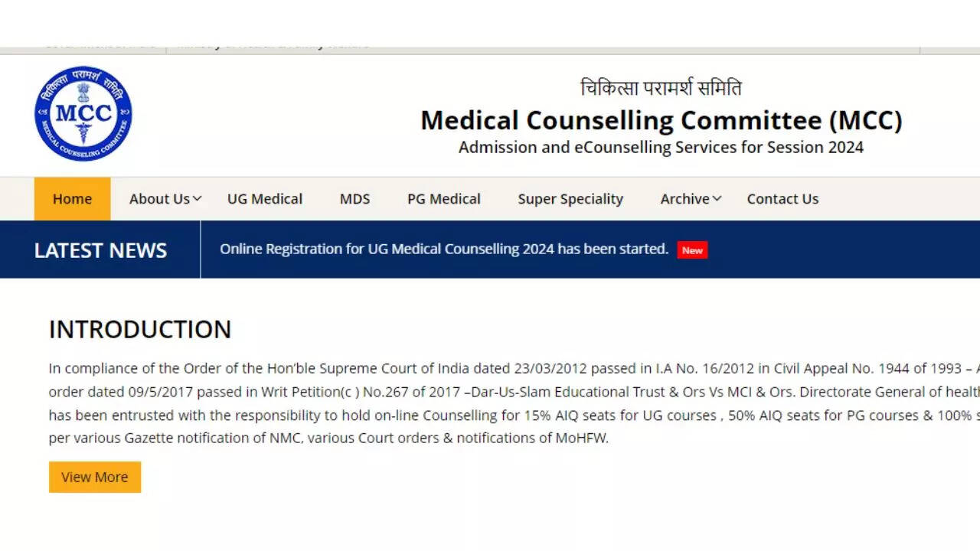This screenshot has width=980, height=551.
Task: Click the red New badge icon
Action: 691,249
